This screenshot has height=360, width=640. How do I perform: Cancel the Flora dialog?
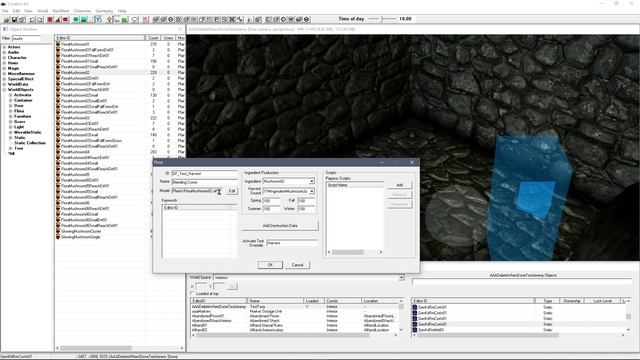coord(298,265)
